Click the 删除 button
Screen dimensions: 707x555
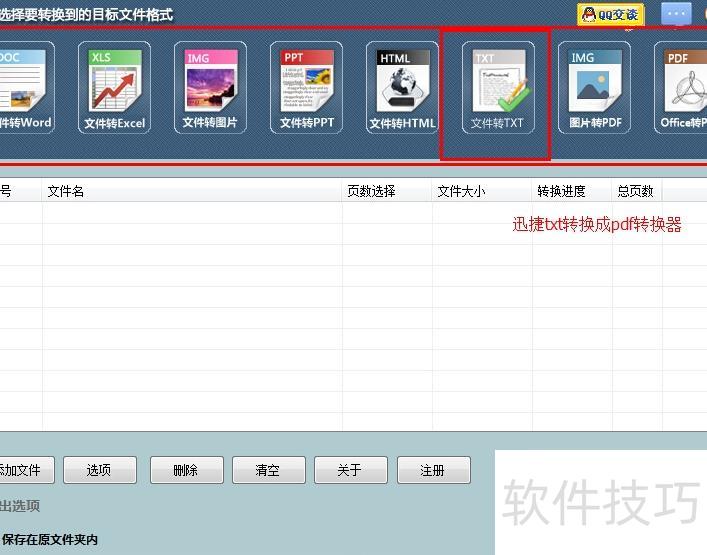(x=186, y=470)
